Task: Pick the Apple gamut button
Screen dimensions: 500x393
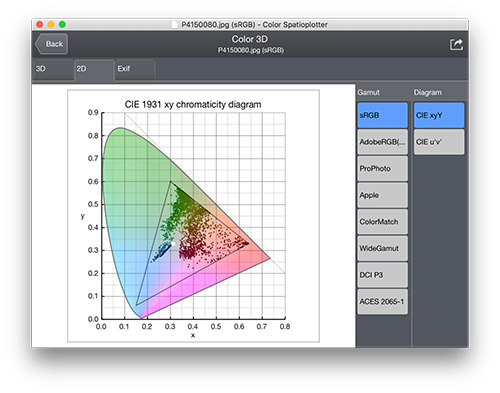Action: click(x=382, y=195)
